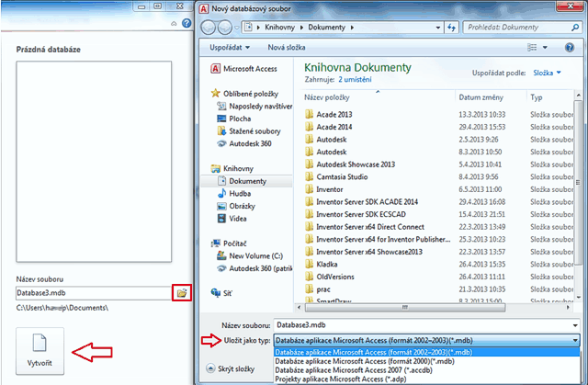Open the Uspořádat menu
Viewport: 588px width, 385px height.
point(230,47)
